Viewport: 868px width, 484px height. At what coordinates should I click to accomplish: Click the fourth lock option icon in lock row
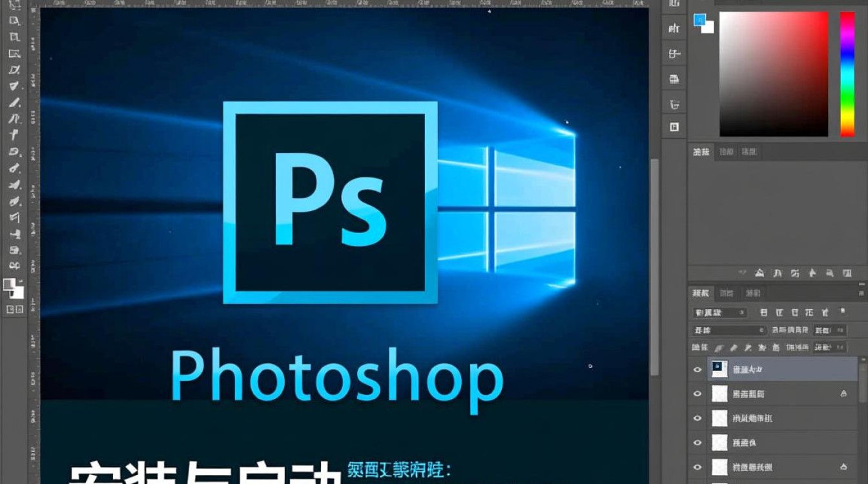tap(762, 348)
